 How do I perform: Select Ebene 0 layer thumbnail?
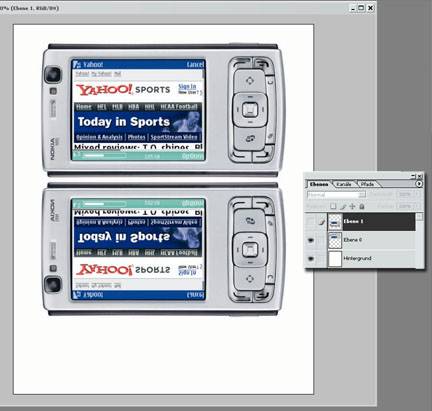(x=335, y=240)
